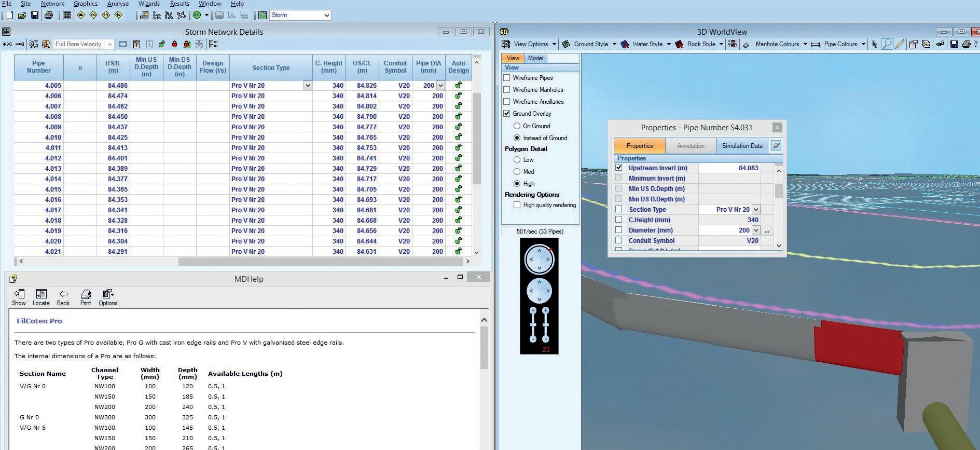Click the red padlock icon in network toolbar
This screenshot has width=980, height=450.
174,44
